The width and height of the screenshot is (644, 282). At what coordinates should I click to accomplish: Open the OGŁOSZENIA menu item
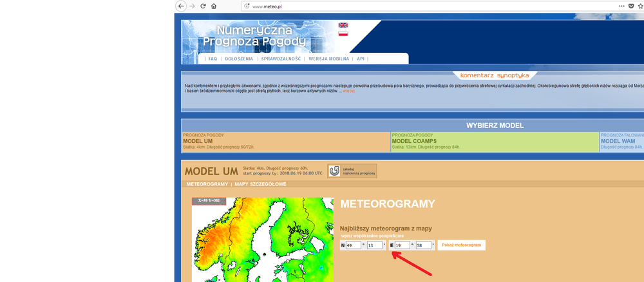(x=239, y=59)
